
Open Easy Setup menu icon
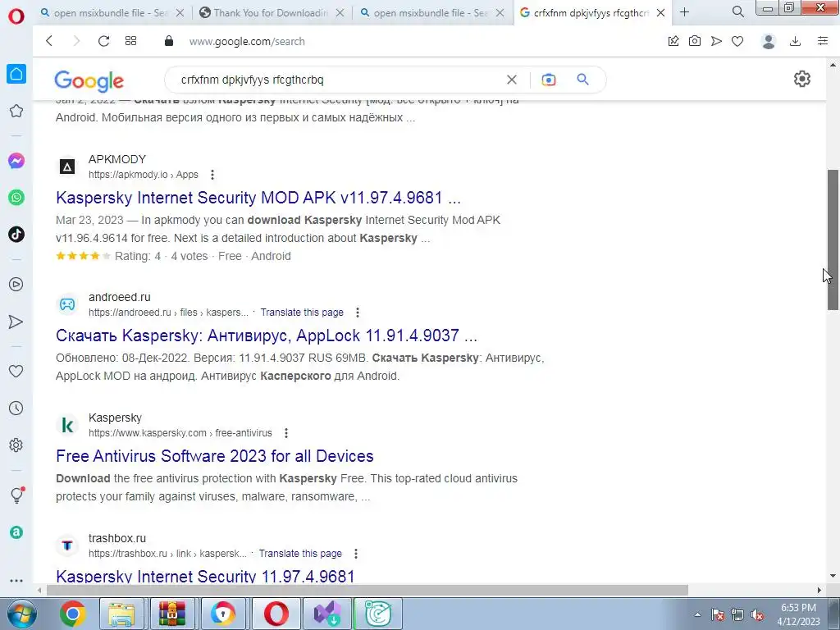click(x=823, y=41)
